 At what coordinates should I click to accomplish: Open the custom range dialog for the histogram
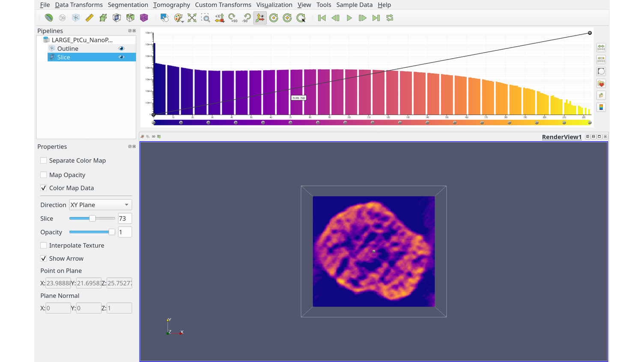coord(601,59)
